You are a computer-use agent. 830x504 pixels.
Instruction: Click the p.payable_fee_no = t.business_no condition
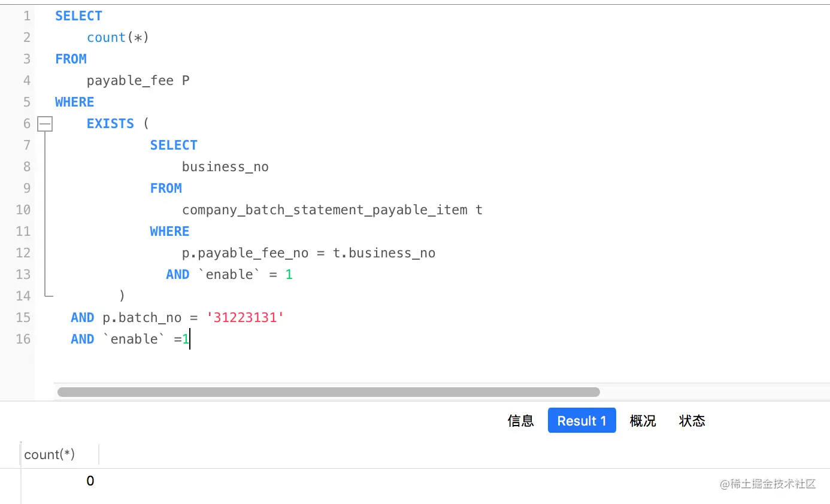(308, 253)
